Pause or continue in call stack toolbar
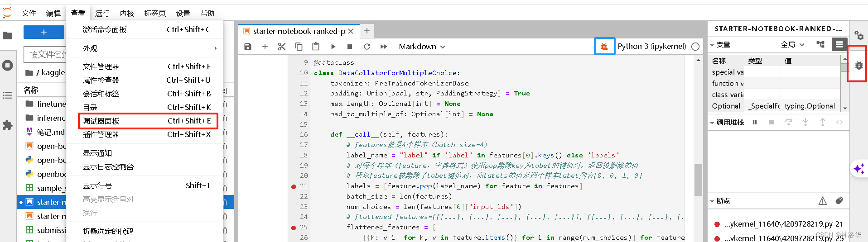Screen dimensions: 868x242 [755, 122]
